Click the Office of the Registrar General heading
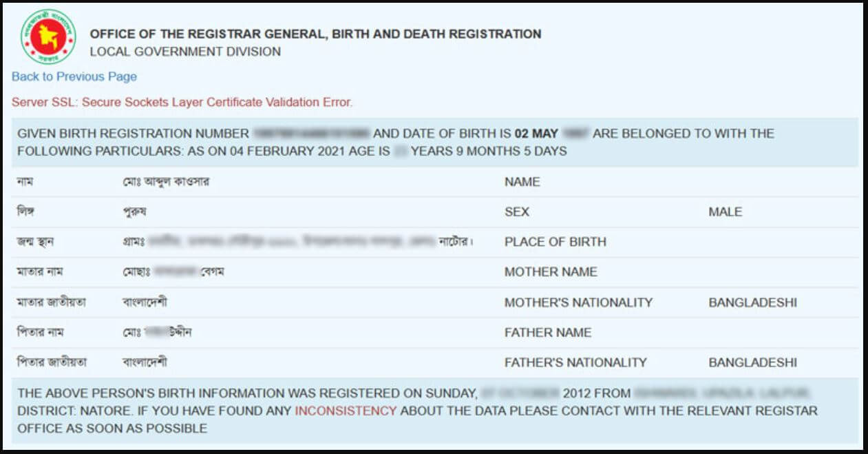 pyautogui.click(x=315, y=34)
